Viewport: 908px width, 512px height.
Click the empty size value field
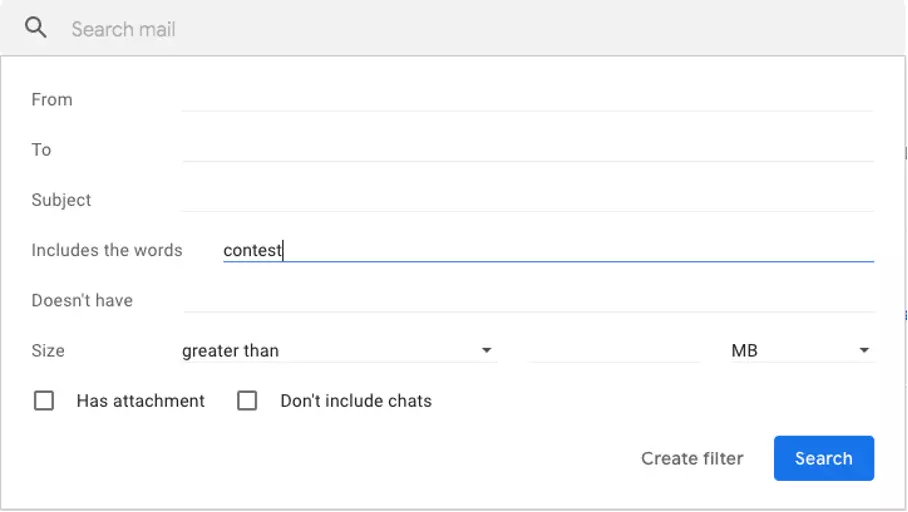(x=614, y=351)
